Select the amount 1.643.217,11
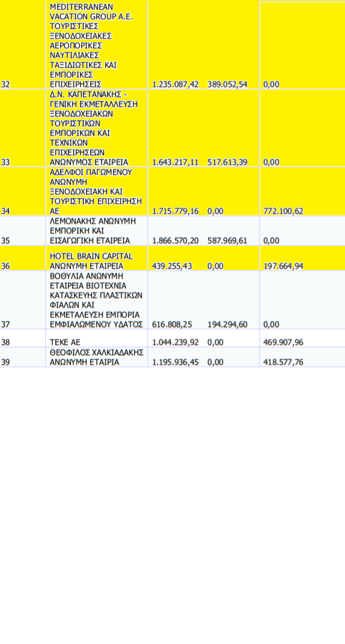This screenshot has height=644, width=345. [x=176, y=162]
